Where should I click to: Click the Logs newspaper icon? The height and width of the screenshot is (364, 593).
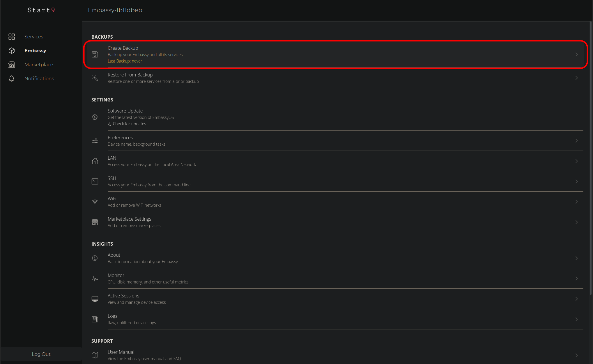(x=95, y=319)
